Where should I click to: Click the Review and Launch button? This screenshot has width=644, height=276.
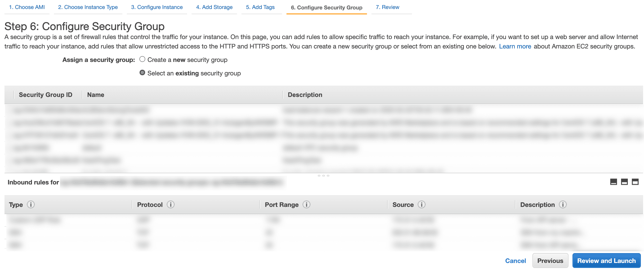click(606, 261)
